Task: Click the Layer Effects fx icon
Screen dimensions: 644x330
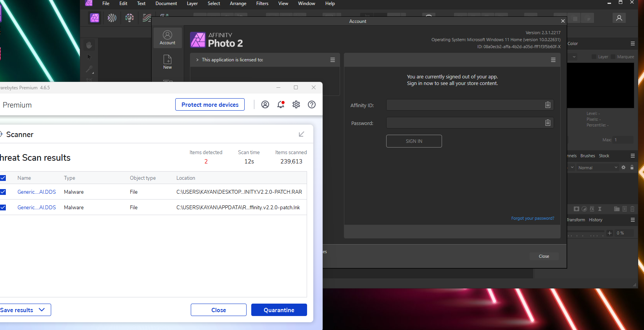Action: click(x=592, y=209)
